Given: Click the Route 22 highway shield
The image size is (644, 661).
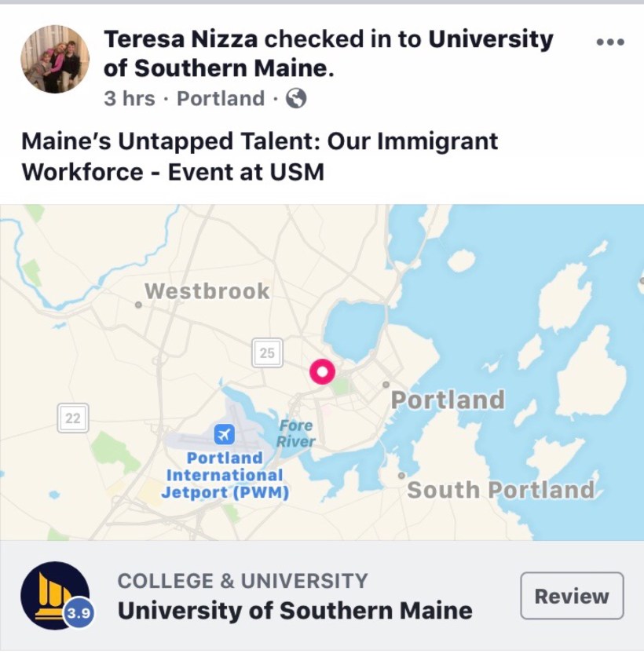Looking at the screenshot, I should pos(72,418).
